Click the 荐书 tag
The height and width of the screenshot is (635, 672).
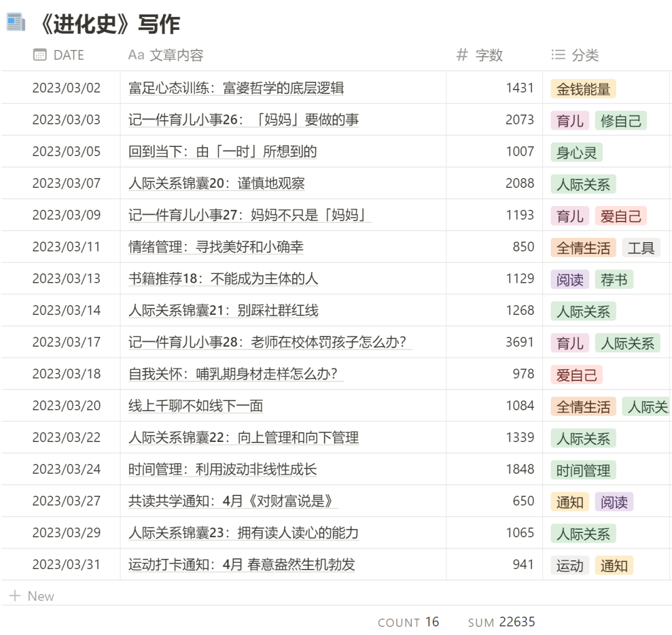(614, 280)
